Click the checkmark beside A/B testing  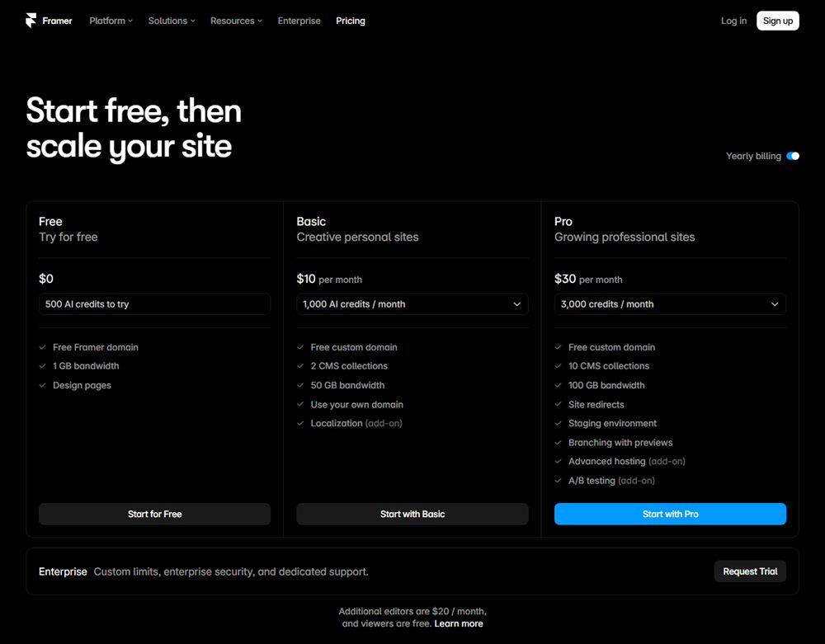point(559,481)
